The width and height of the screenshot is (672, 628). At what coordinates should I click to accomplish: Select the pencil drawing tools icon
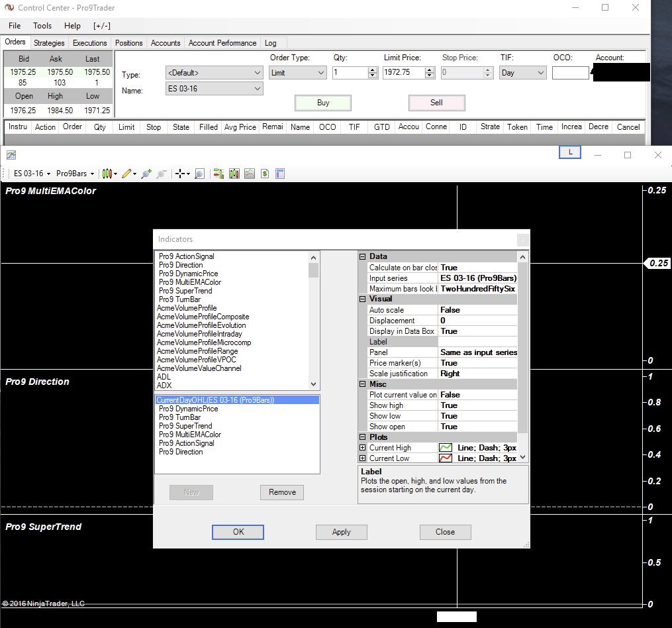(126, 174)
